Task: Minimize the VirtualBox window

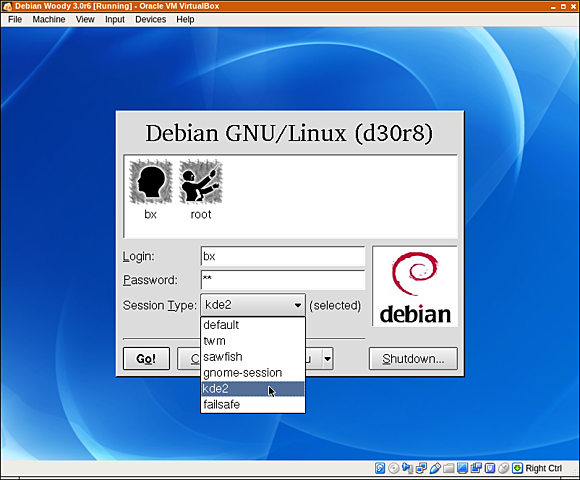Action: [553, 6]
